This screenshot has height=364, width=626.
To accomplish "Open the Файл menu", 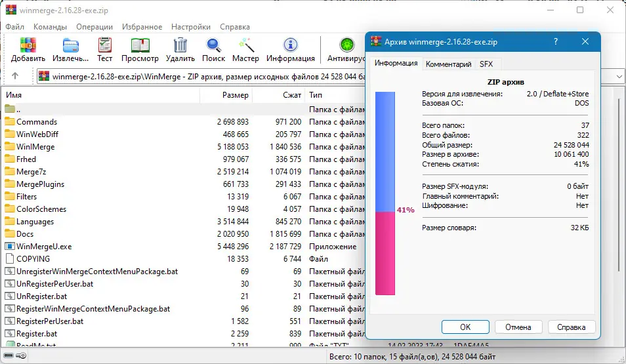I will [15, 27].
